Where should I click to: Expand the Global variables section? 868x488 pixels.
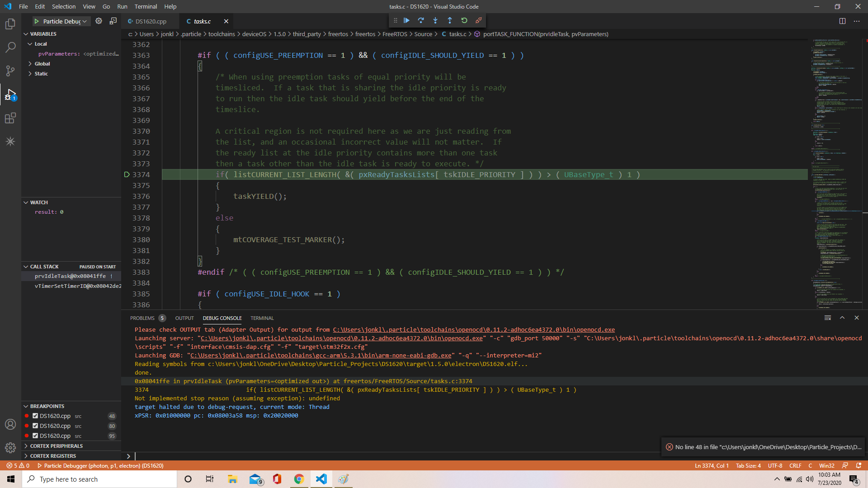tap(42, 64)
